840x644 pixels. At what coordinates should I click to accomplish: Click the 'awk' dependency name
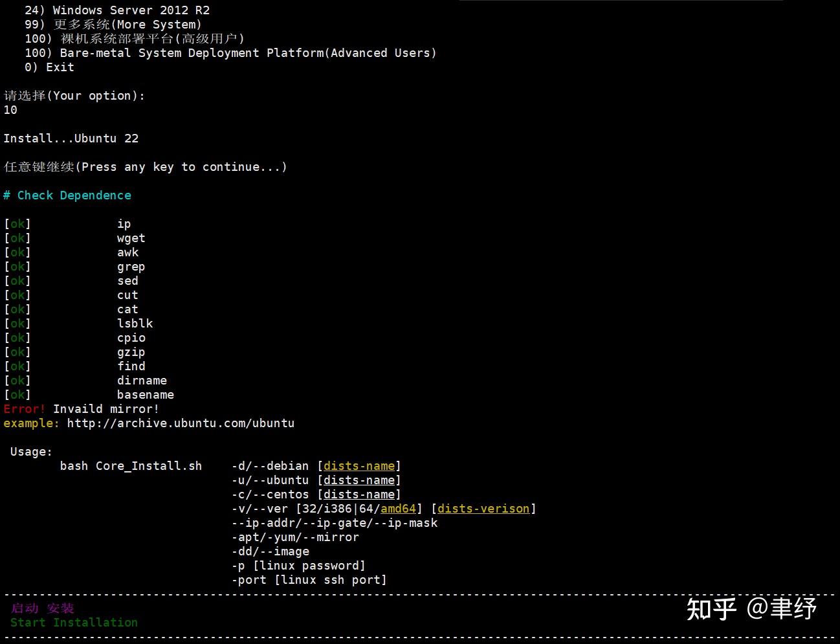(x=128, y=252)
